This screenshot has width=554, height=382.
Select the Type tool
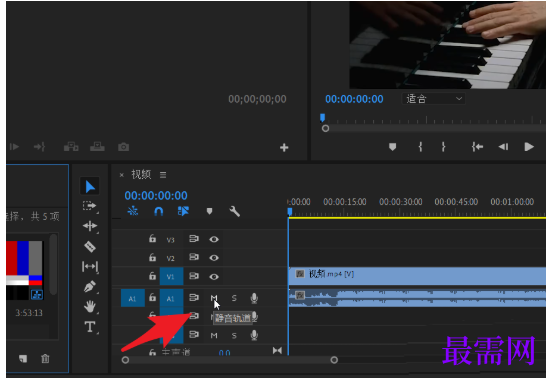pos(90,327)
